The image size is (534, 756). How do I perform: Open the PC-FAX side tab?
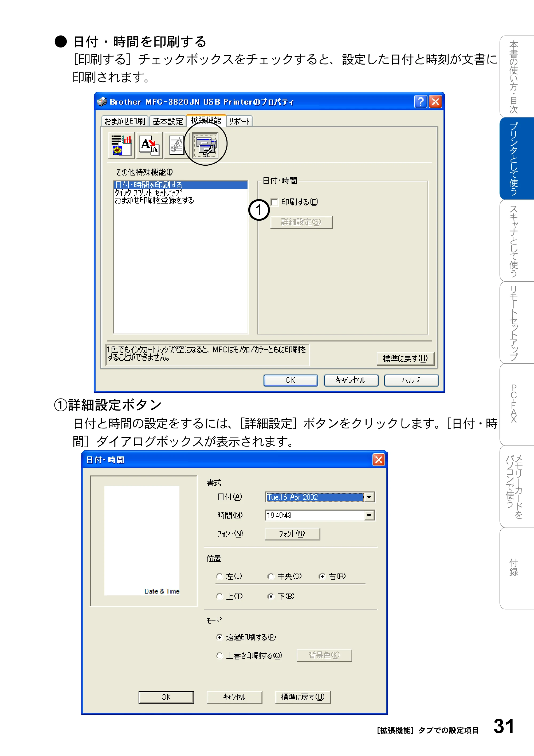click(x=517, y=404)
